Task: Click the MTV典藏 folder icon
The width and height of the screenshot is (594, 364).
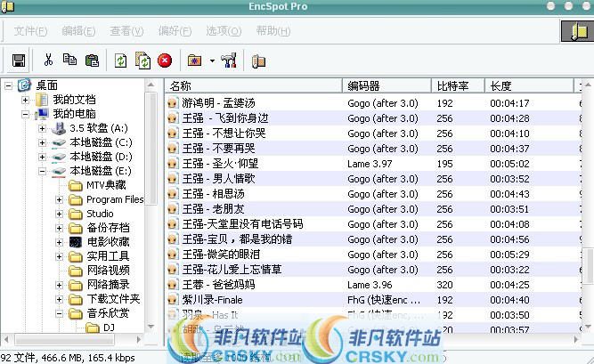Action: coord(76,185)
